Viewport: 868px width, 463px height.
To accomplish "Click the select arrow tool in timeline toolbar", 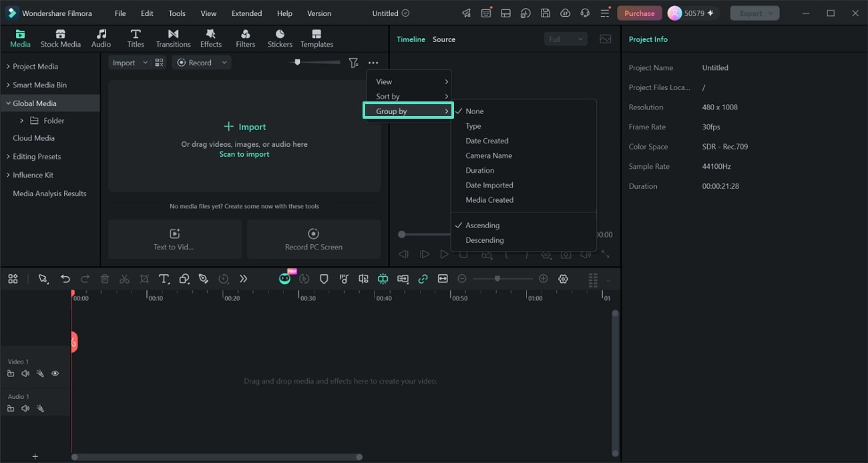I will pyautogui.click(x=43, y=279).
